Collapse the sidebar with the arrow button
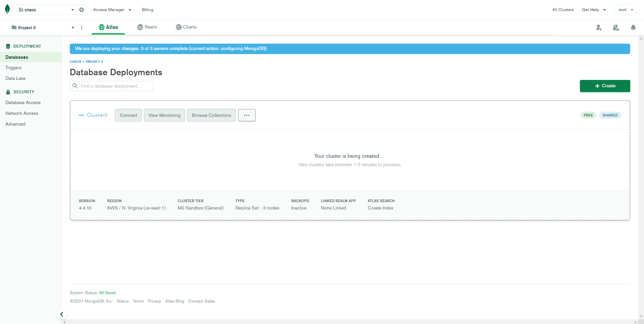644x324 pixels. (x=62, y=314)
